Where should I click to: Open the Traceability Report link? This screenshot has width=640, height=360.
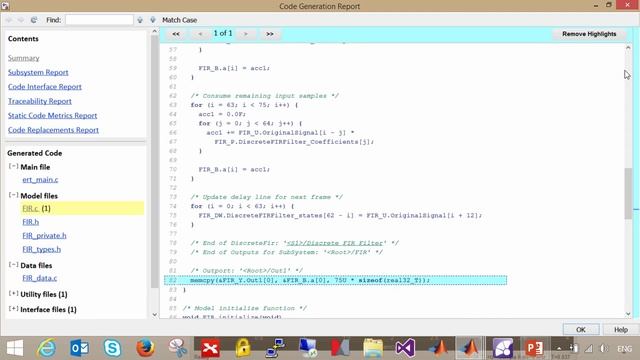pos(40,101)
